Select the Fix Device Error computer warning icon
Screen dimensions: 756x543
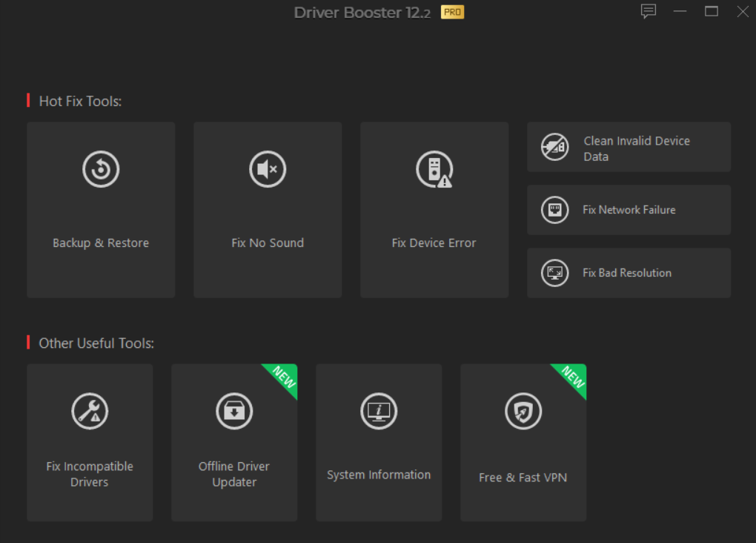coord(434,169)
